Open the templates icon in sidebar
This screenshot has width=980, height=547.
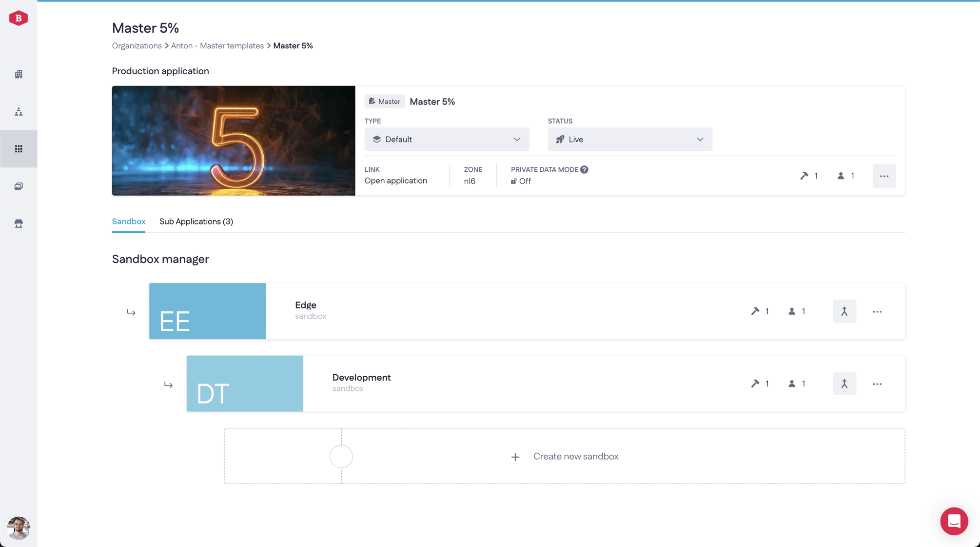19,186
